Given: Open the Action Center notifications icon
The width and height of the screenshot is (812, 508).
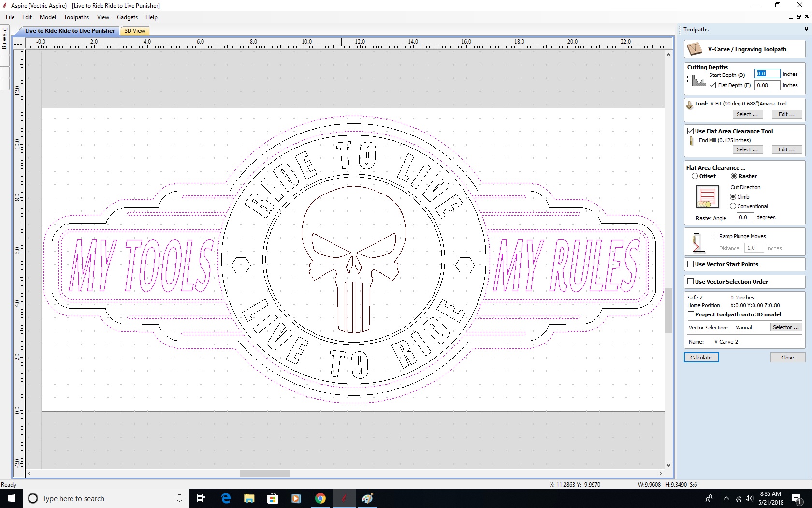Looking at the screenshot, I should pyautogui.click(x=797, y=499).
